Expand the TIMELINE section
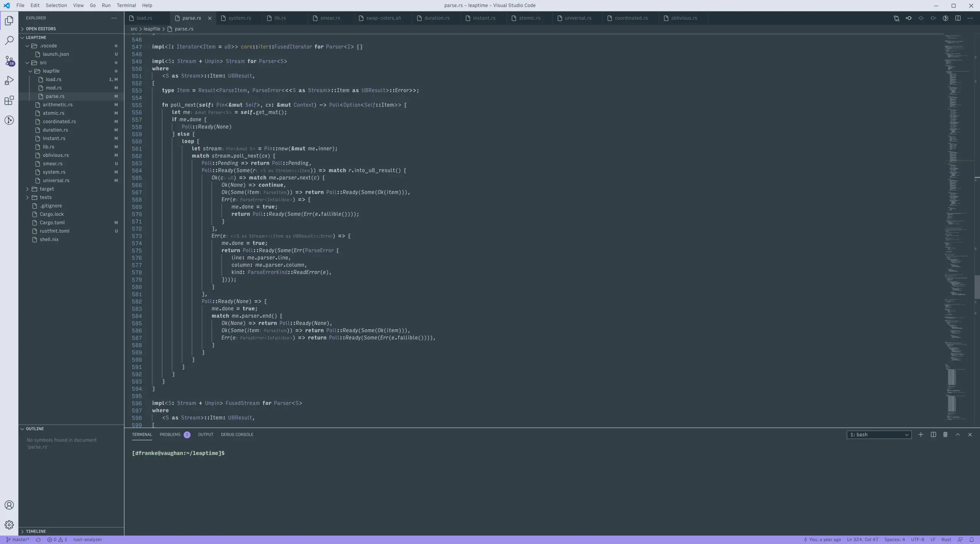The height and width of the screenshot is (544, 980). (x=71, y=531)
